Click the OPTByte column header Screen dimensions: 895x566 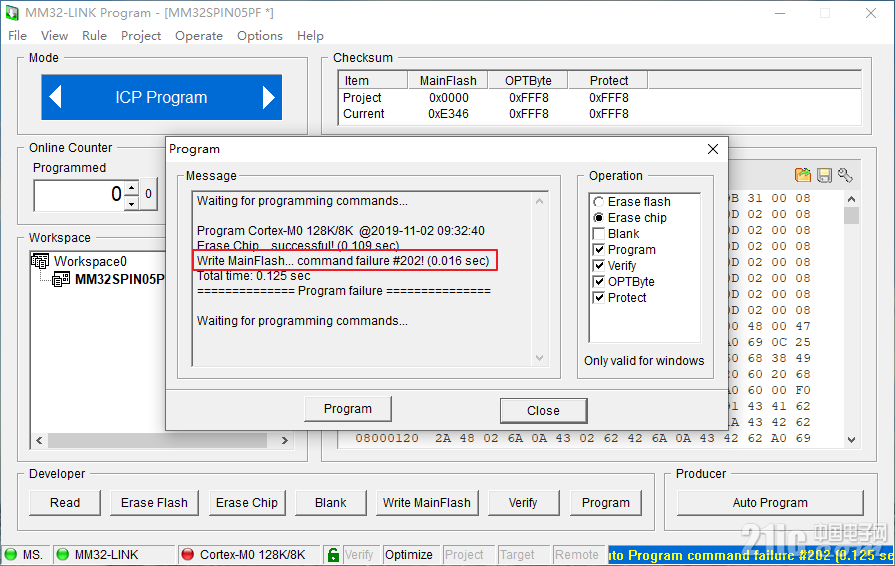click(529, 80)
